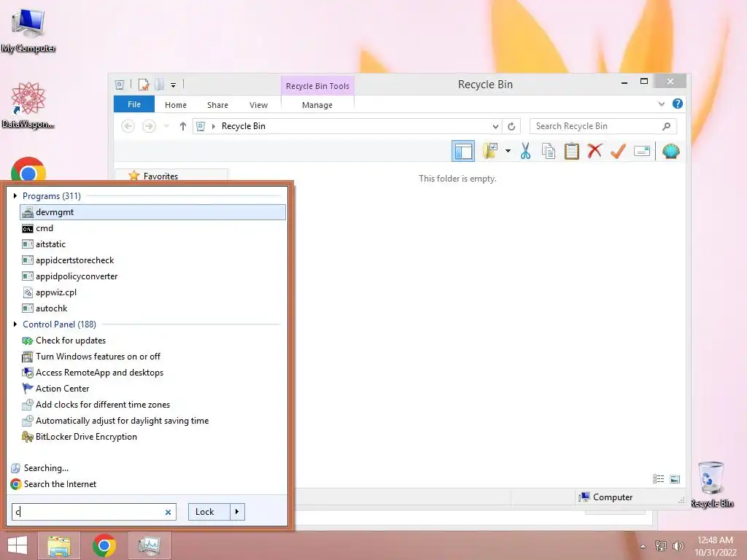Viewport: 747px width, 560px height.
Task: Click the search magnifier in Recycle Bin
Action: 666,126
